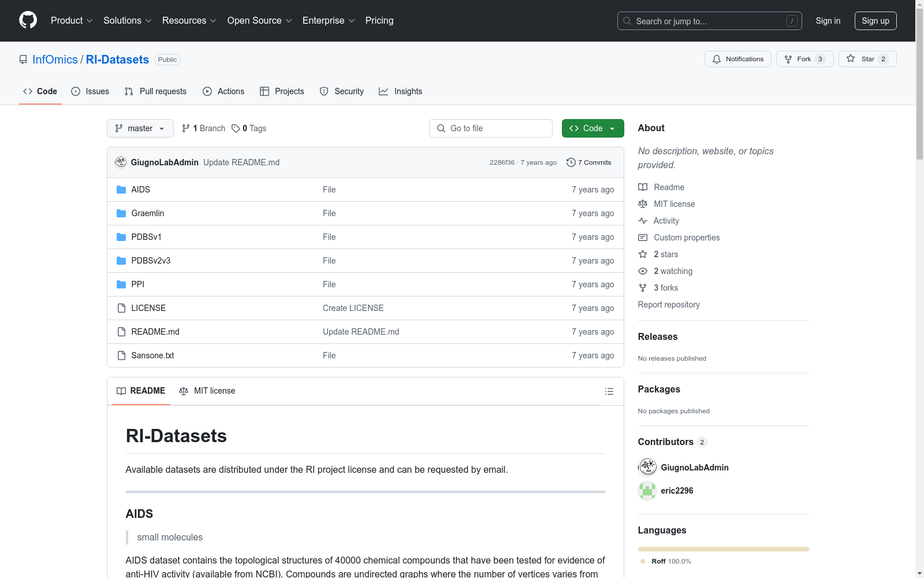The width and height of the screenshot is (924, 578).
Task: Click the PDBSv1 folder icon
Action: point(121,237)
